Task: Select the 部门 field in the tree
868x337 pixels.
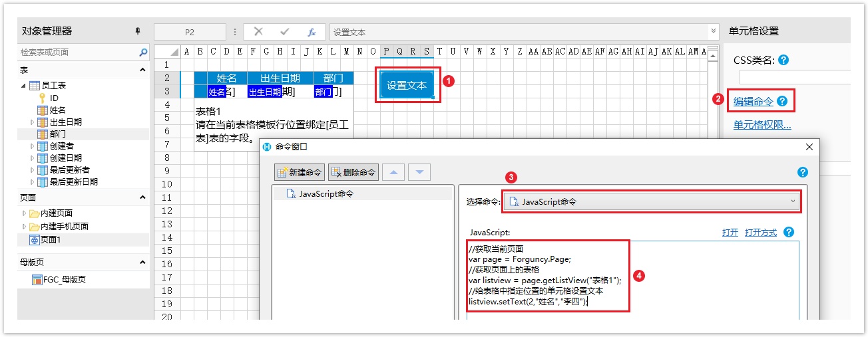Action: pos(57,134)
